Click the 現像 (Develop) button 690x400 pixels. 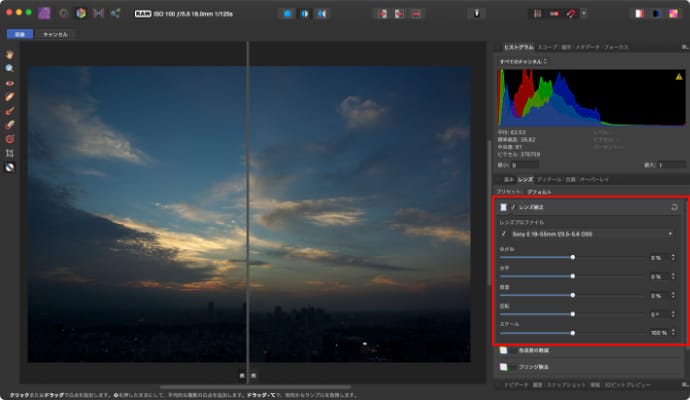point(18,33)
